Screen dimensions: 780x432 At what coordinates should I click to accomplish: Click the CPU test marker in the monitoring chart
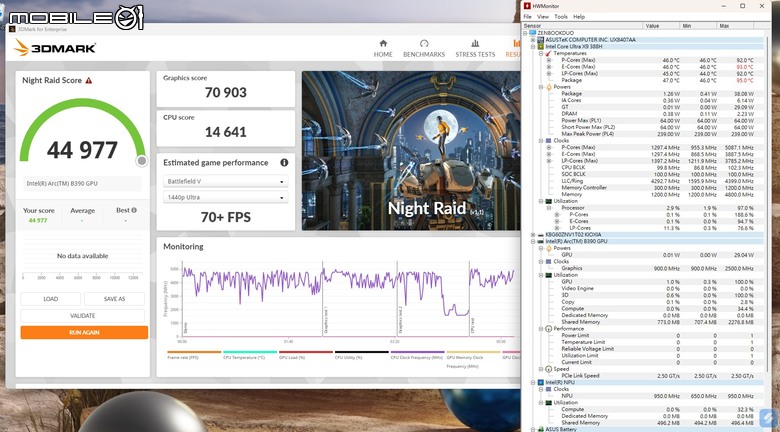pos(472,325)
